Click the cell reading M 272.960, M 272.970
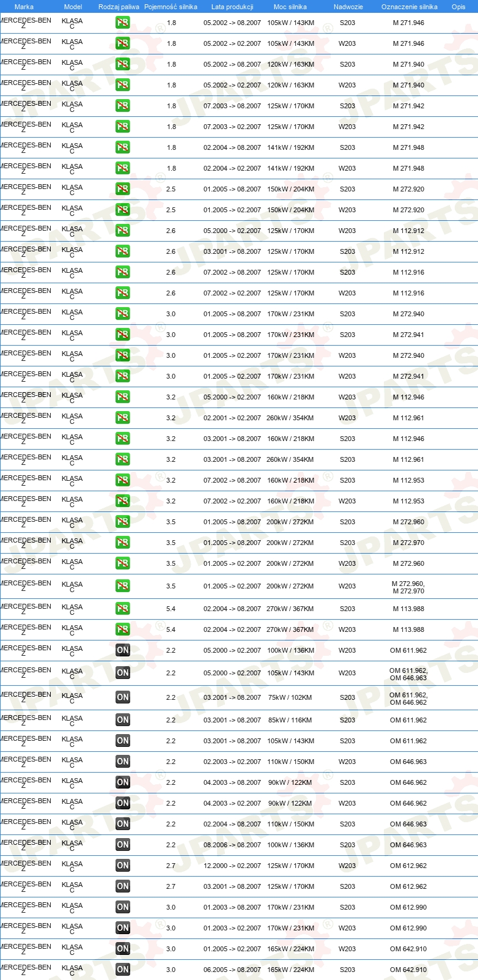The image size is (478, 980). [x=408, y=587]
